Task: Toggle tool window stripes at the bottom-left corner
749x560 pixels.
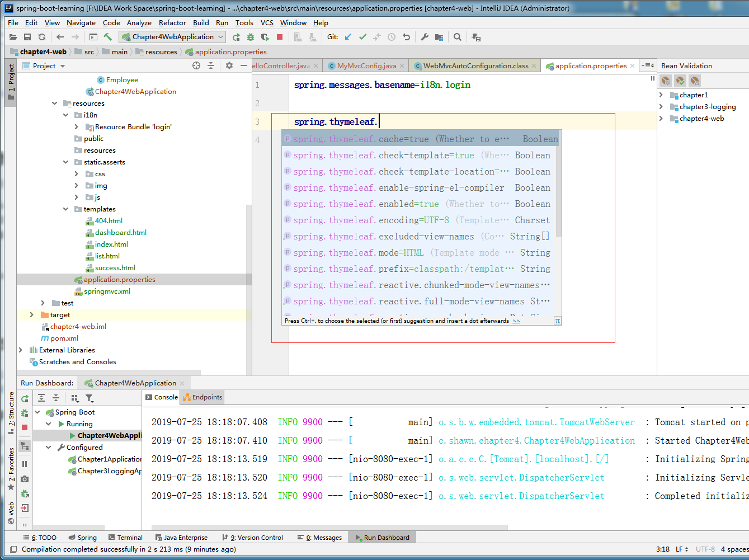Action: tap(13, 549)
